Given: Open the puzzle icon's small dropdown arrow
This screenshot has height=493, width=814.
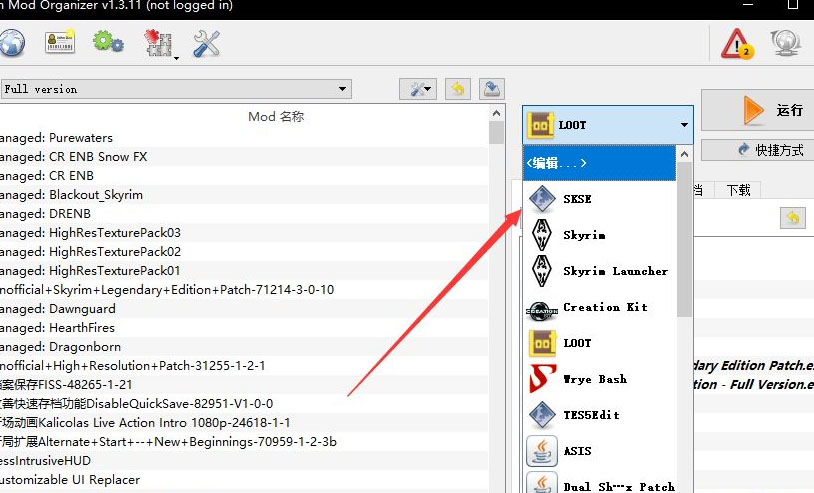Looking at the screenshot, I should 177,58.
